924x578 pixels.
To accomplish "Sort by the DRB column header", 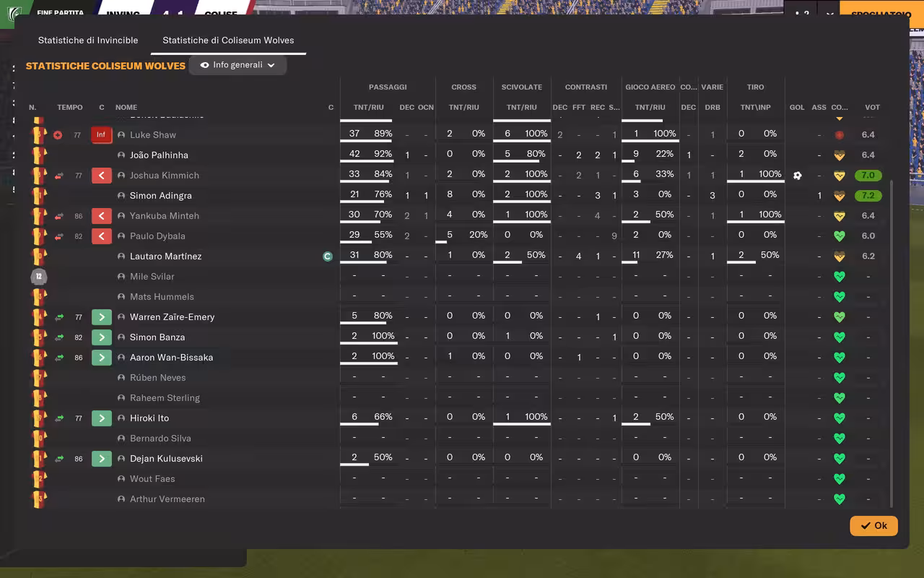I will [712, 108].
